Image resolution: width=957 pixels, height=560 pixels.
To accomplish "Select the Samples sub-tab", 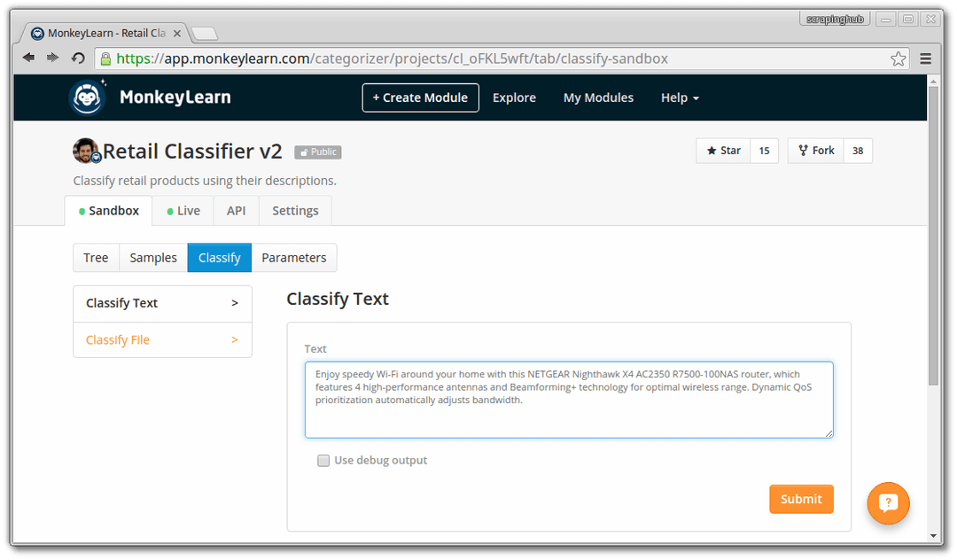I will click(153, 258).
